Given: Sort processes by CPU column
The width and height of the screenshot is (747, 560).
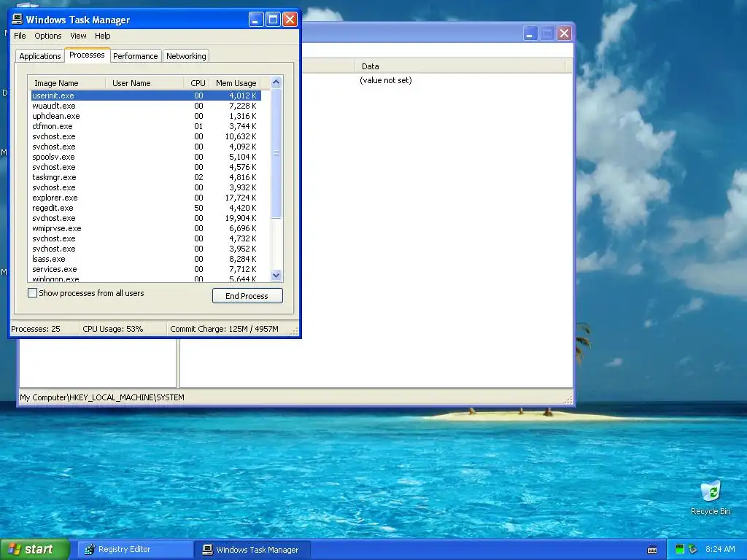Looking at the screenshot, I should pos(197,83).
